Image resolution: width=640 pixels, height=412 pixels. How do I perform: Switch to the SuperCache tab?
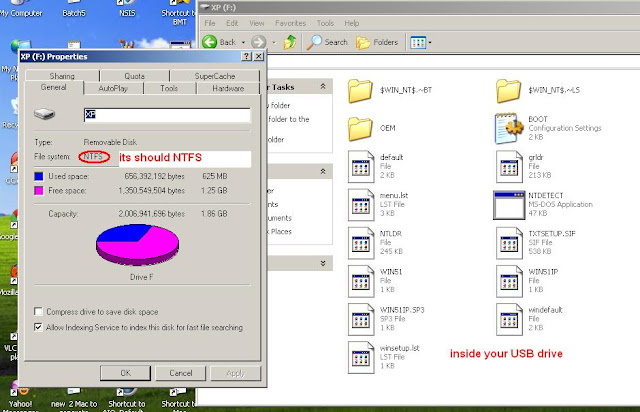(215, 76)
